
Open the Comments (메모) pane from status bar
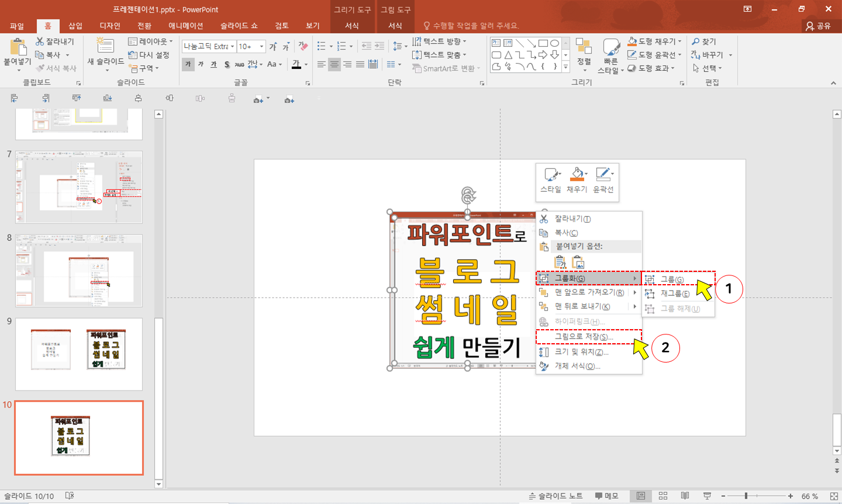coord(606,496)
